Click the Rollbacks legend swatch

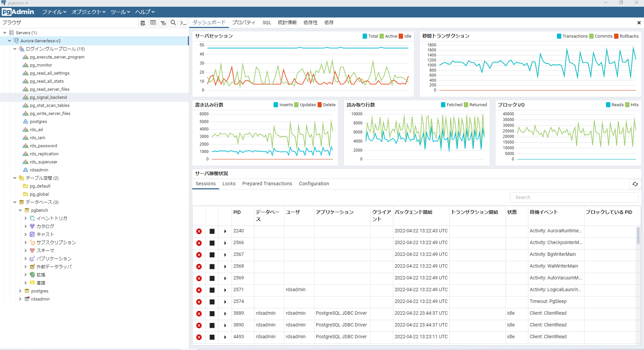pyautogui.click(x=616, y=36)
